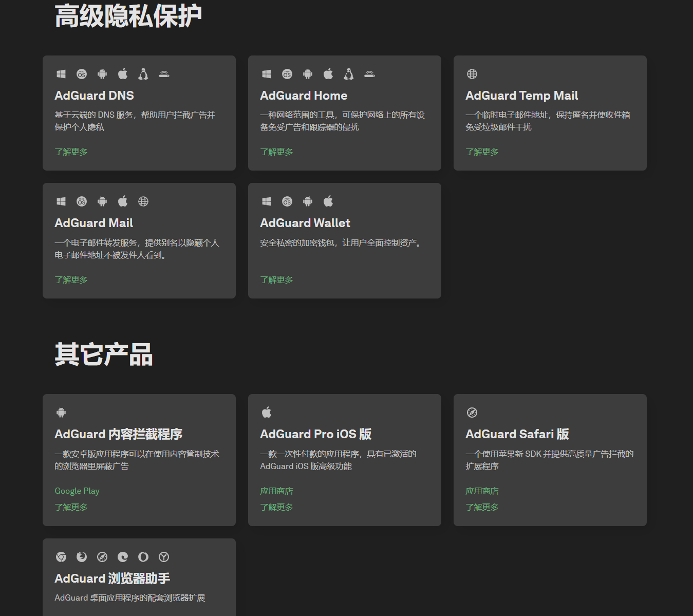Click description starting 一个电子邮件转发服务
Image resolution: width=693 pixels, height=616 pixels.
pyautogui.click(x=137, y=249)
